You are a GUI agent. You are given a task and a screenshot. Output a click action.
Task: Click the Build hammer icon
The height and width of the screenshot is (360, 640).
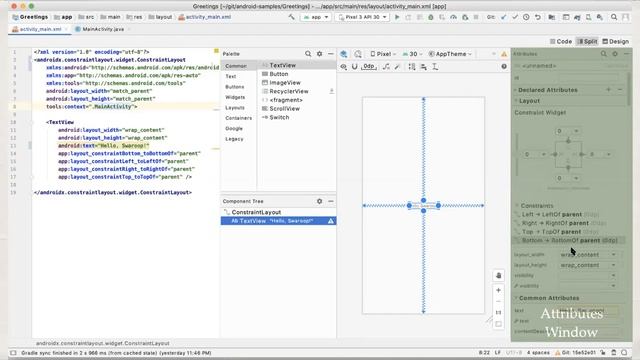(x=291, y=17)
